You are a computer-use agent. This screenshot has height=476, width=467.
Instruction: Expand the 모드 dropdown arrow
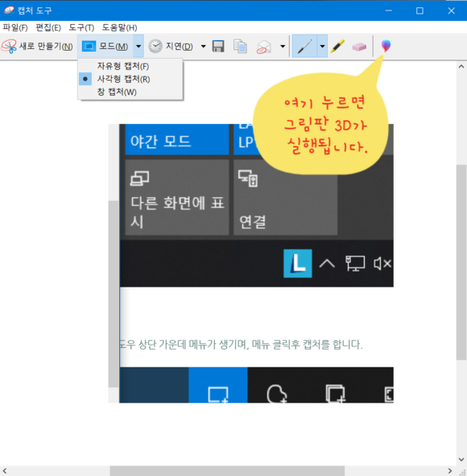coord(138,47)
